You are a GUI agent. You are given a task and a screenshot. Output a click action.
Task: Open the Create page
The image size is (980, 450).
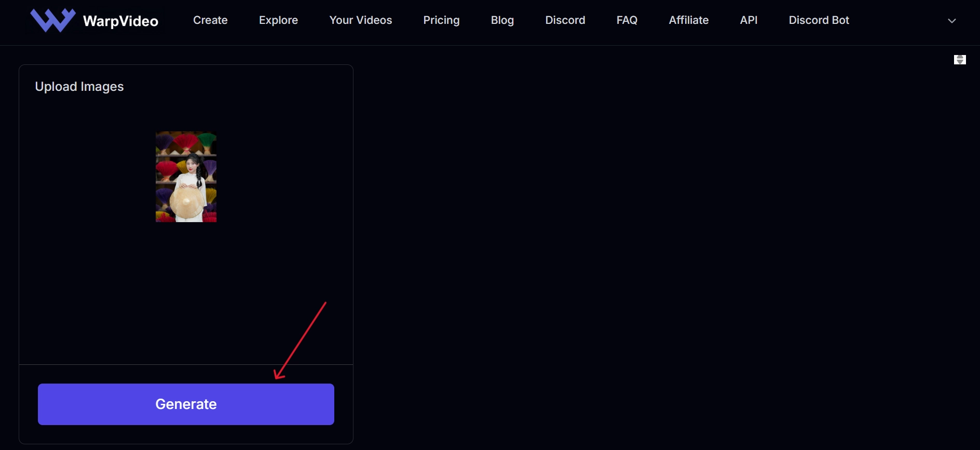210,20
